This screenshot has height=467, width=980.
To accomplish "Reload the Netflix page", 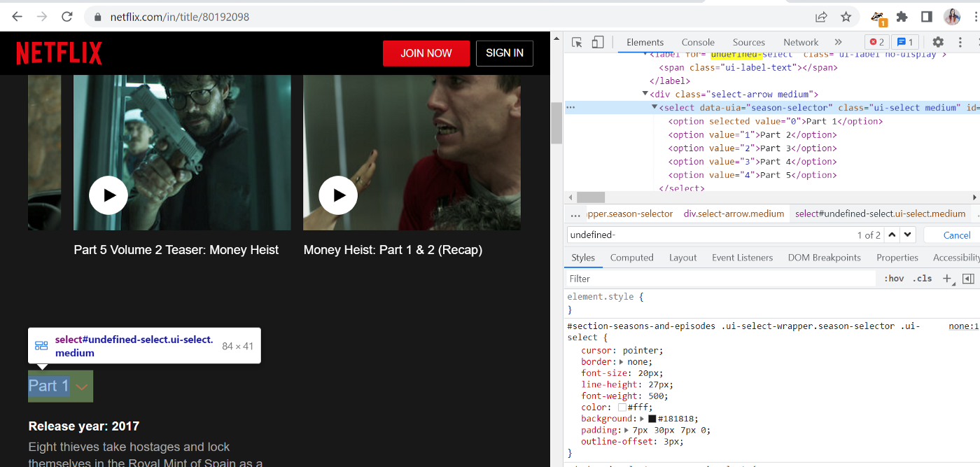I will (x=67, y=17).
